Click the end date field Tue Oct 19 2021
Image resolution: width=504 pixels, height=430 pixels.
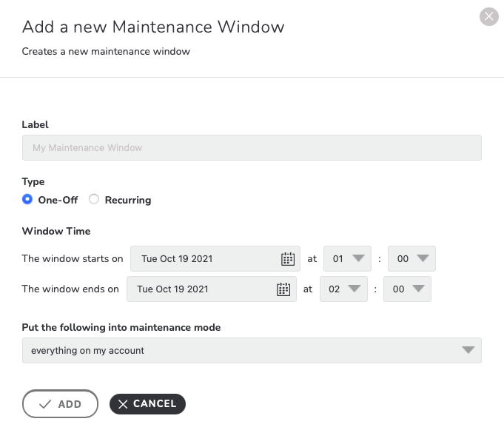coord(212,289)
